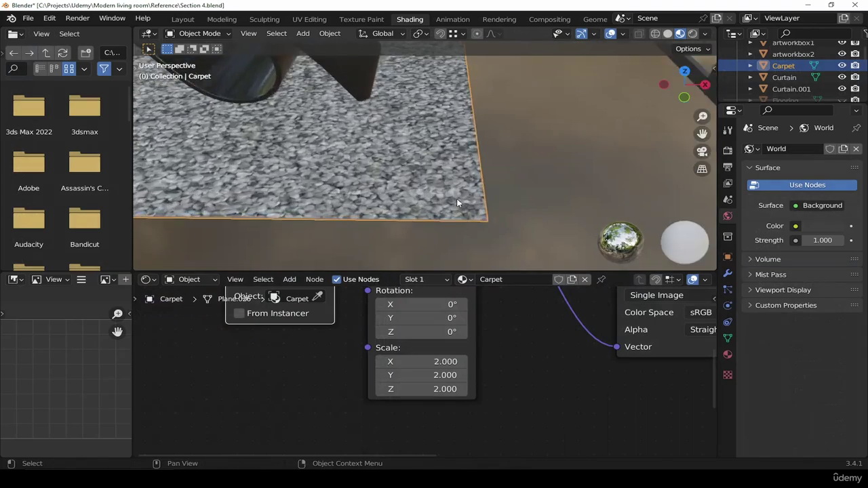Switch to UV Editing workspace tab

[309, 19]
